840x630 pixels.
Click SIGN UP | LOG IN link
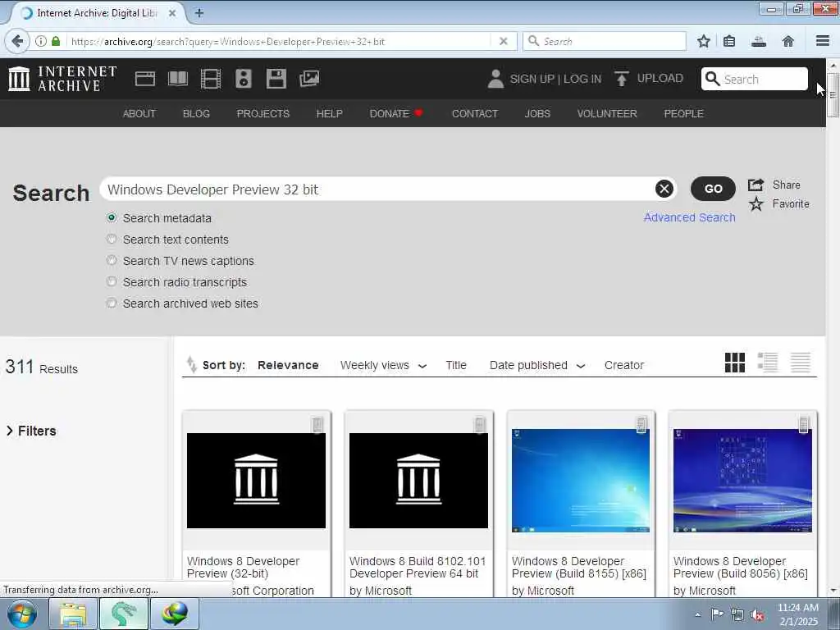(x=555, y=79)
